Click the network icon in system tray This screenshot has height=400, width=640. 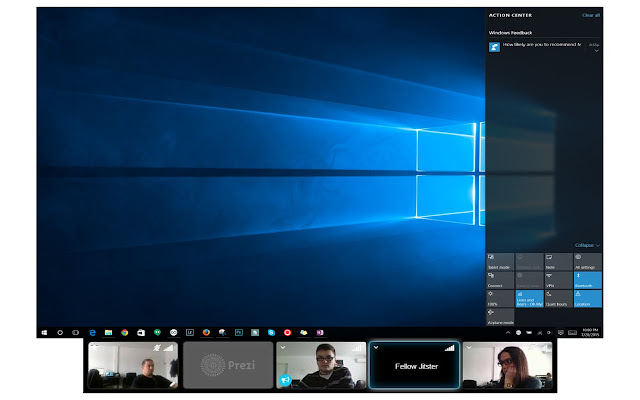(x=539, y=333)
